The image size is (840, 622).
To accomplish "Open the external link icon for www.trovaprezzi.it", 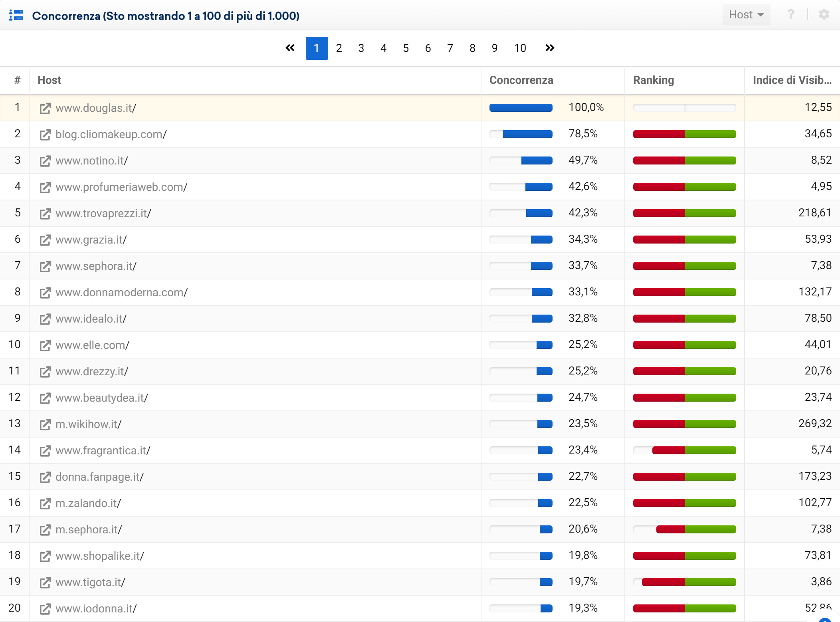I will [45, 214].
